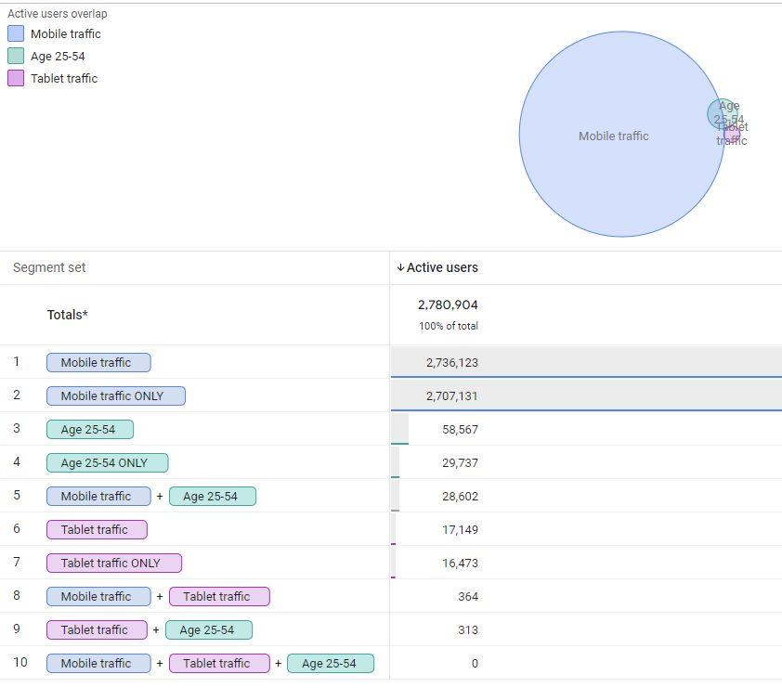
Task: Click the Mobile traffic legend label
Action: 66,34
